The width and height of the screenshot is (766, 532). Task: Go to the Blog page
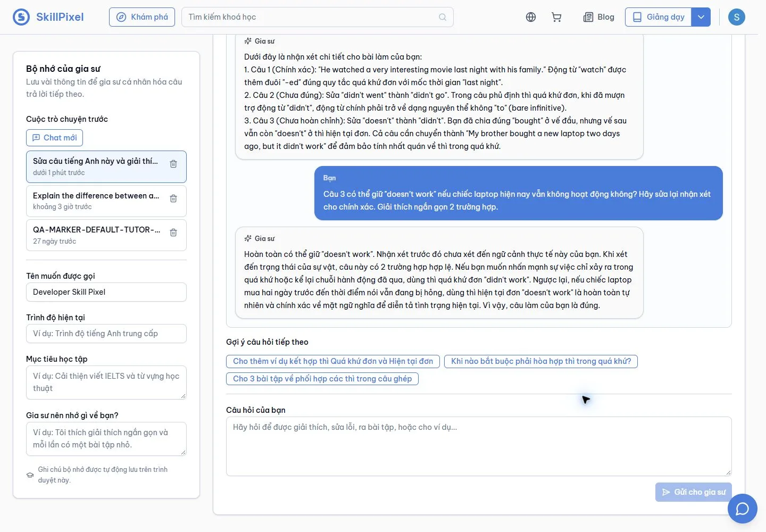(599, 17)
